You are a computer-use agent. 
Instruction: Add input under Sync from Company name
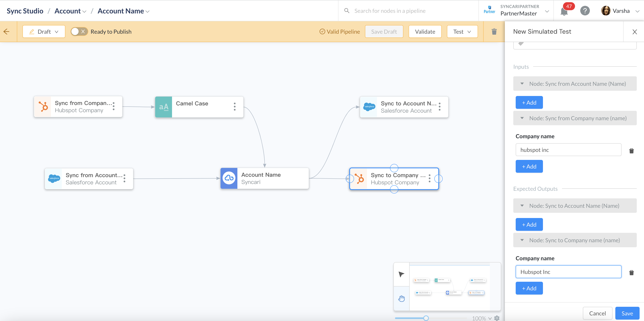[x=529, y=166]
